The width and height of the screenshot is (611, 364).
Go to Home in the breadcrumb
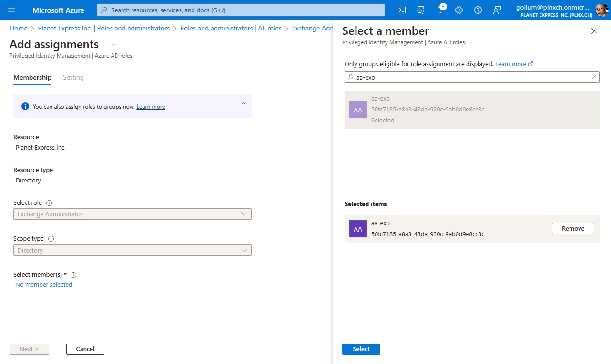(x=19, y=29)
